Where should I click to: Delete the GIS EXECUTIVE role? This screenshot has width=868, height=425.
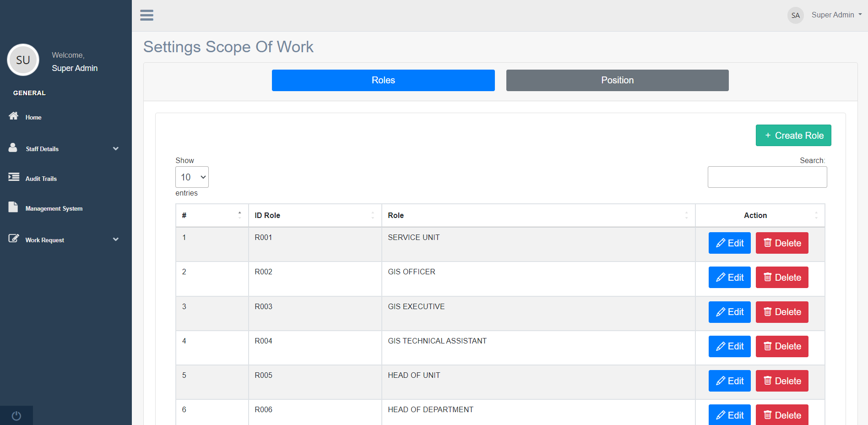[x=781, y=312]
